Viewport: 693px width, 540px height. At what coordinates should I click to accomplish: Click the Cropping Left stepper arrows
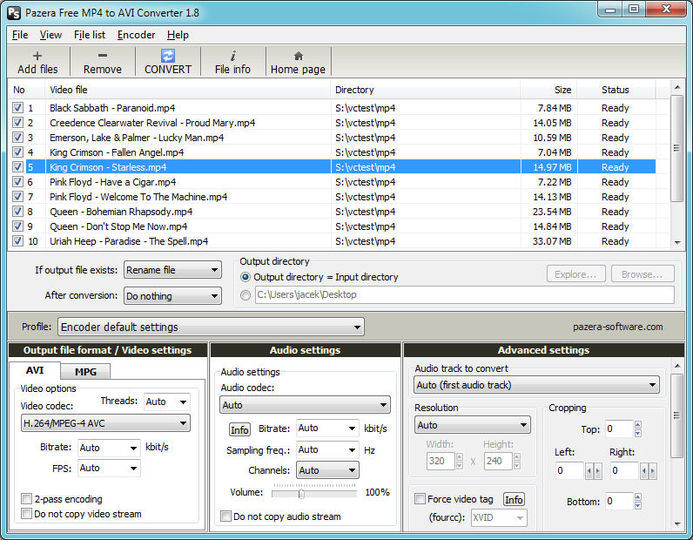tap(594, 471)
